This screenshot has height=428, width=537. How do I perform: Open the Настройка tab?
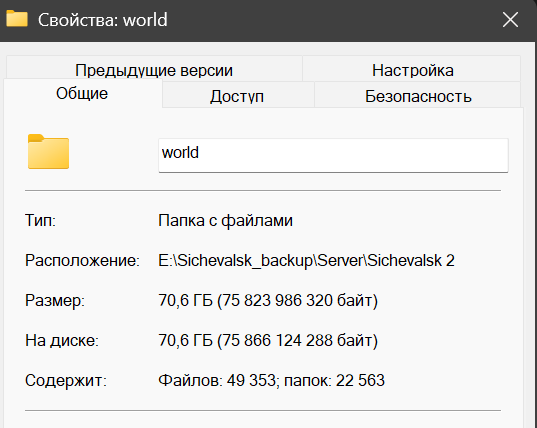pyautogui.click(x=413, y=70)
